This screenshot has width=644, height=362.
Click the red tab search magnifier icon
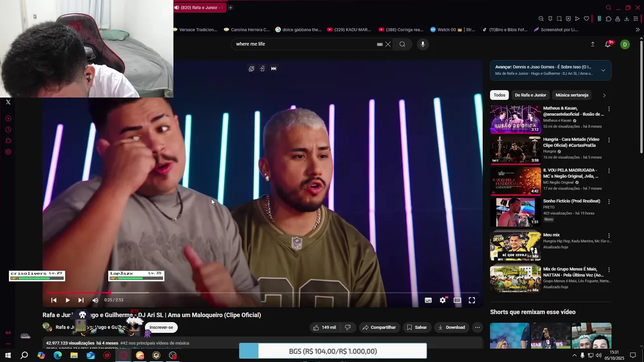click(x=608, y=8)
